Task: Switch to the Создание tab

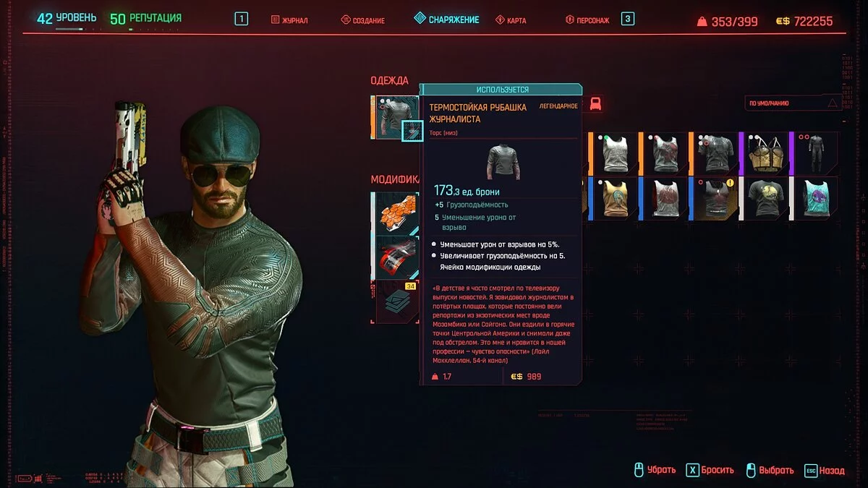Action: [363, 20]
